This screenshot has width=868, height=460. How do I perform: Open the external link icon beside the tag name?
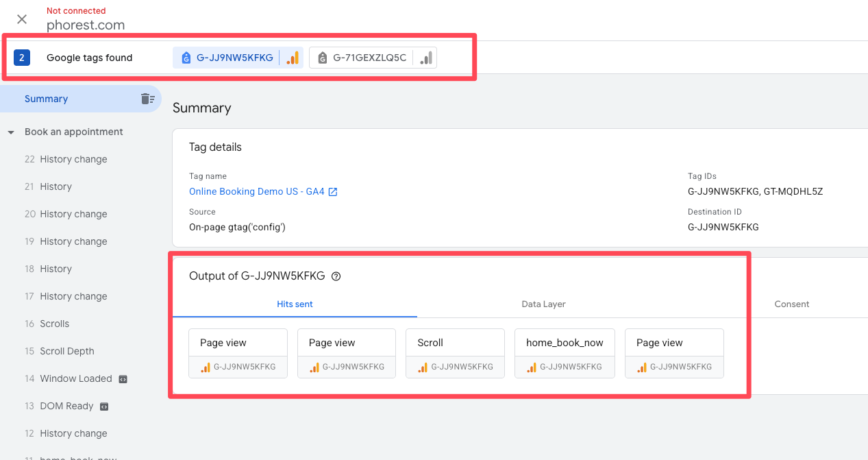[x=333, y=192]
